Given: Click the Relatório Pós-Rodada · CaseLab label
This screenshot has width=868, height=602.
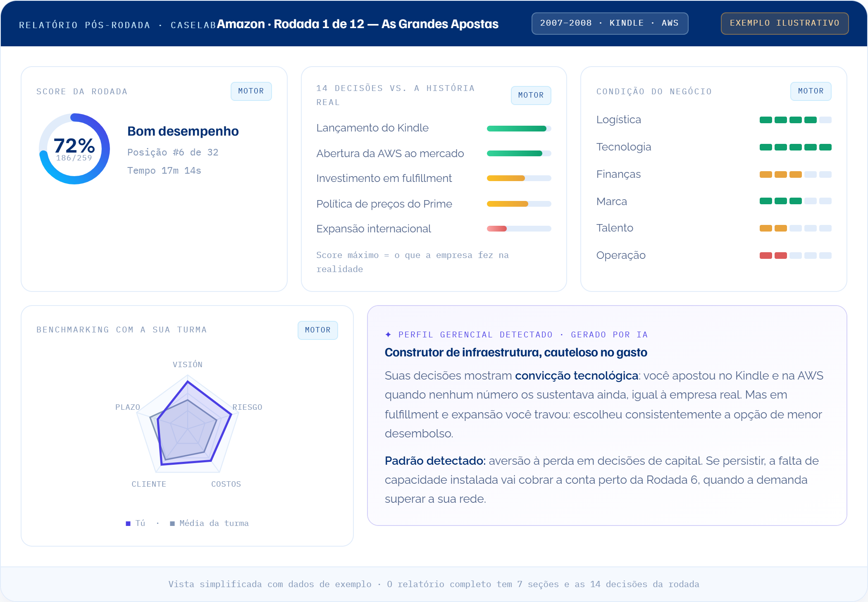Looking at the screenshot, I should pos(118,25).
